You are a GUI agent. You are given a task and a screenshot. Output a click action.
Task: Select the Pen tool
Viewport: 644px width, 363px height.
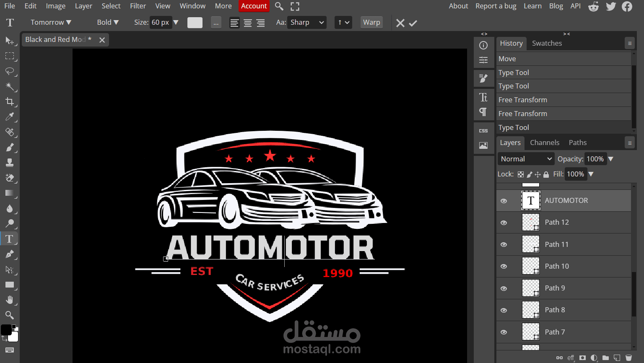[x=10, y=254]
